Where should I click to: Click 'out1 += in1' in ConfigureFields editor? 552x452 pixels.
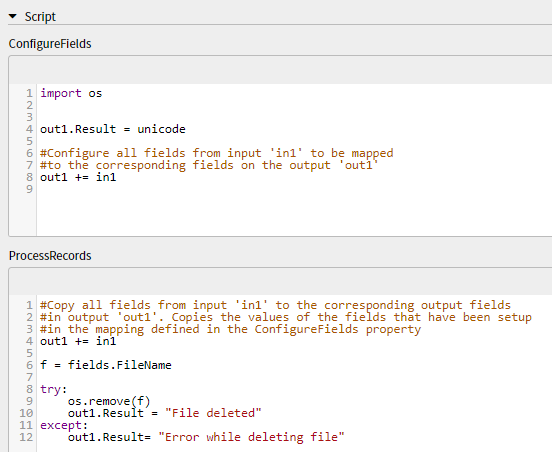78,177
